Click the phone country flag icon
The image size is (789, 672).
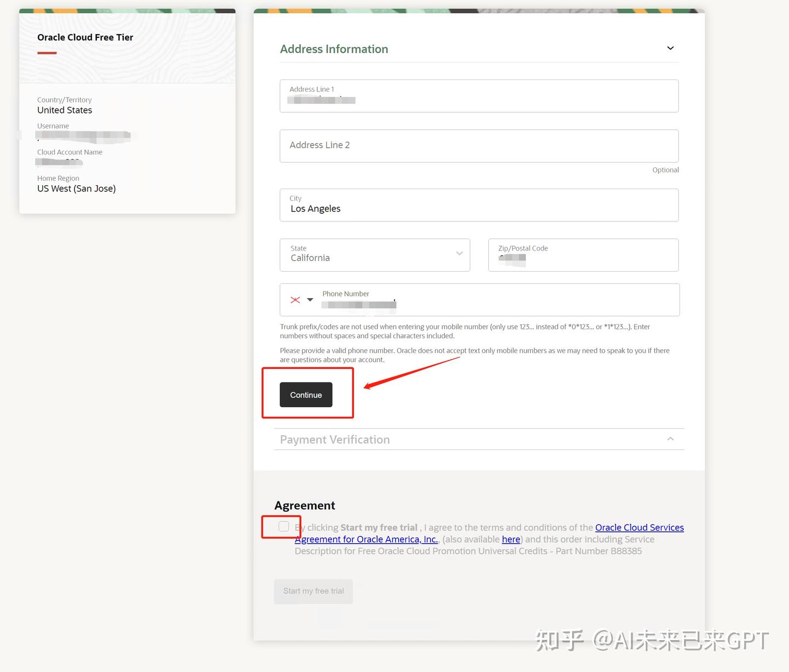(x=295, y=300)
